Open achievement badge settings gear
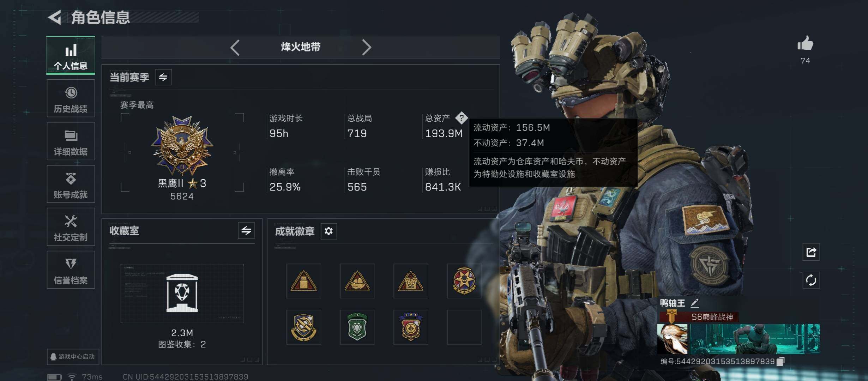The image size is (868, 381). click(328, 231)
